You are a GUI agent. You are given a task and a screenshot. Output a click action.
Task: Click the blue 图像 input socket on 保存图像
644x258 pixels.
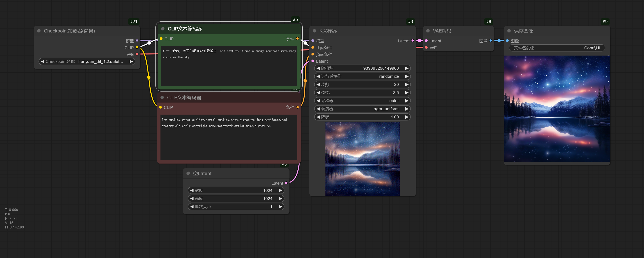click(x=507, y=41)
